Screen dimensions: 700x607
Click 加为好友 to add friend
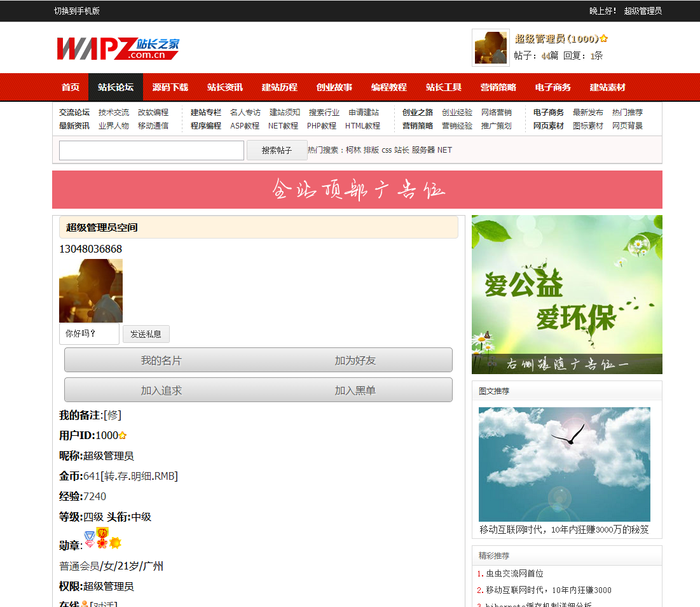coord(355,360)
